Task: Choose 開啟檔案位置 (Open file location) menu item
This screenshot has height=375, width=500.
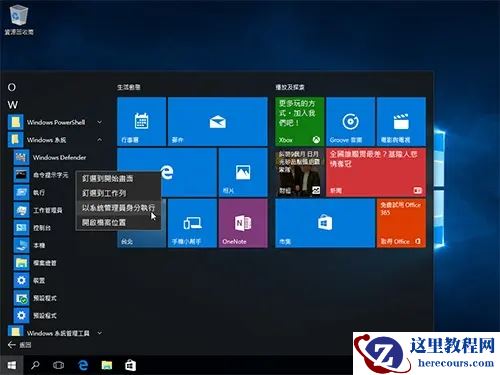Action: (118, 222)
